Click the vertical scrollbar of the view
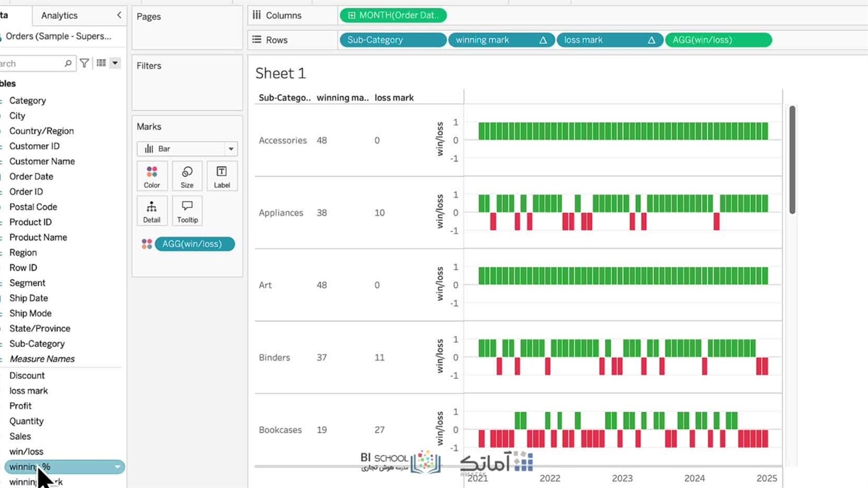 791,159
